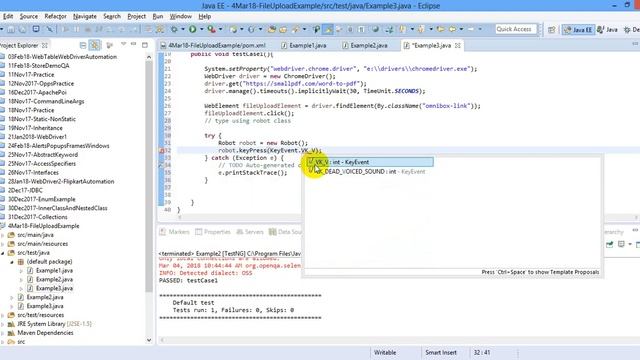The width and height of the screenshot is (640, 360).
Task: Click the Open Perspective icon
Action: pyautogui.click(x=551, y=29)
